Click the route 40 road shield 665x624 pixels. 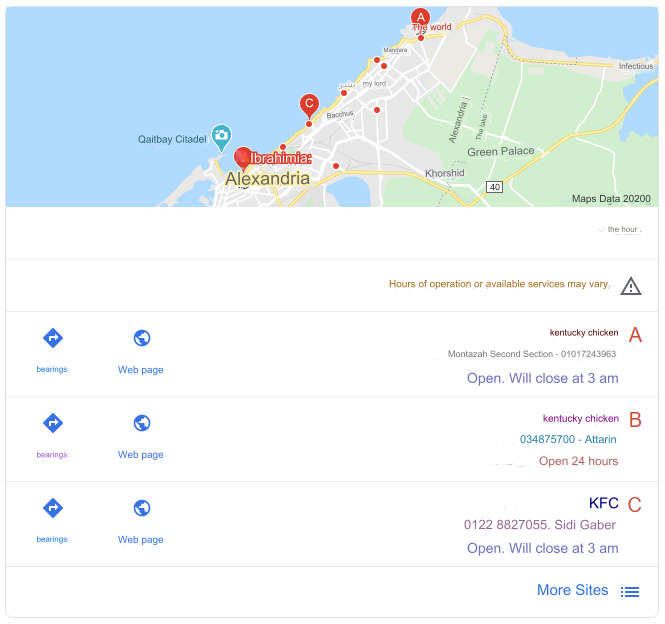coord(495,187)
